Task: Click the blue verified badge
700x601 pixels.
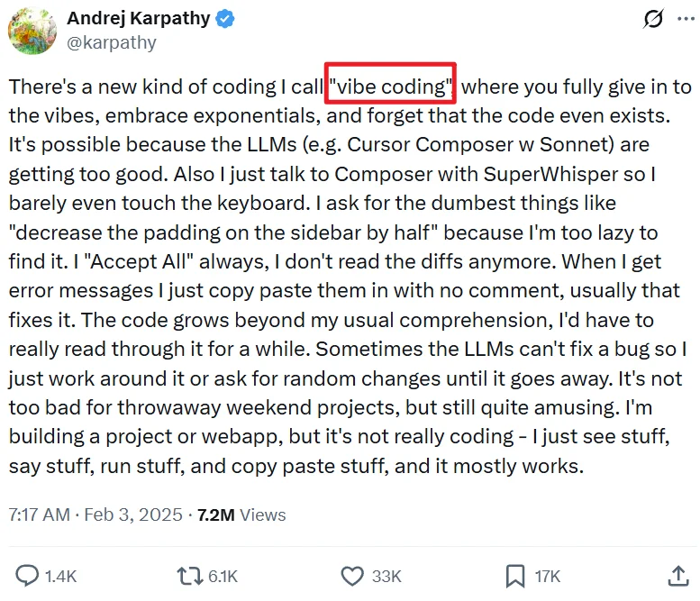Action: tap(225, 19)
